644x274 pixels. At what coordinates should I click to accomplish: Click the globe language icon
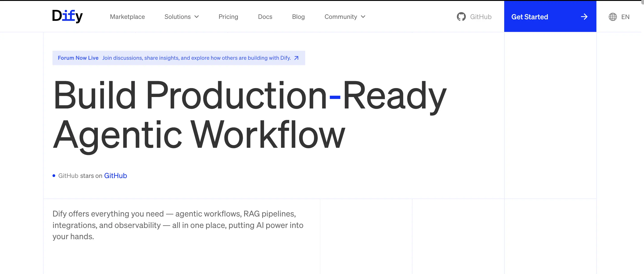click(613, 17)
